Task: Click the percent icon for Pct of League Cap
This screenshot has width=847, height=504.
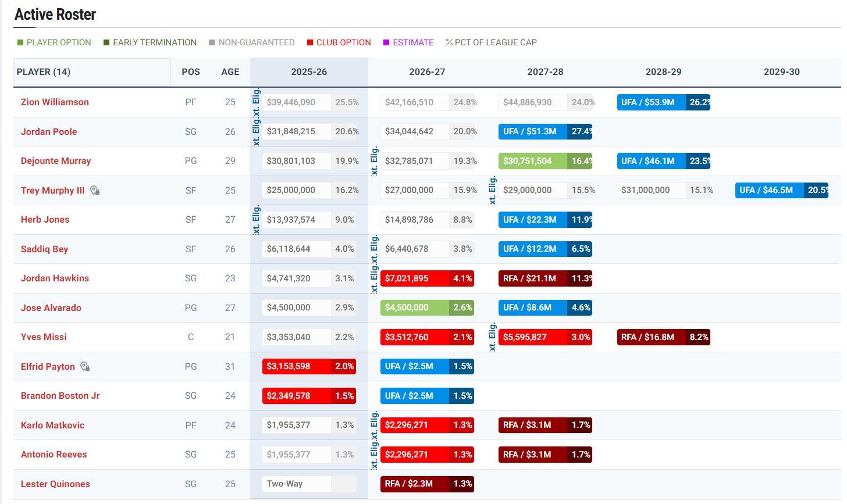Action: point(449,42)
